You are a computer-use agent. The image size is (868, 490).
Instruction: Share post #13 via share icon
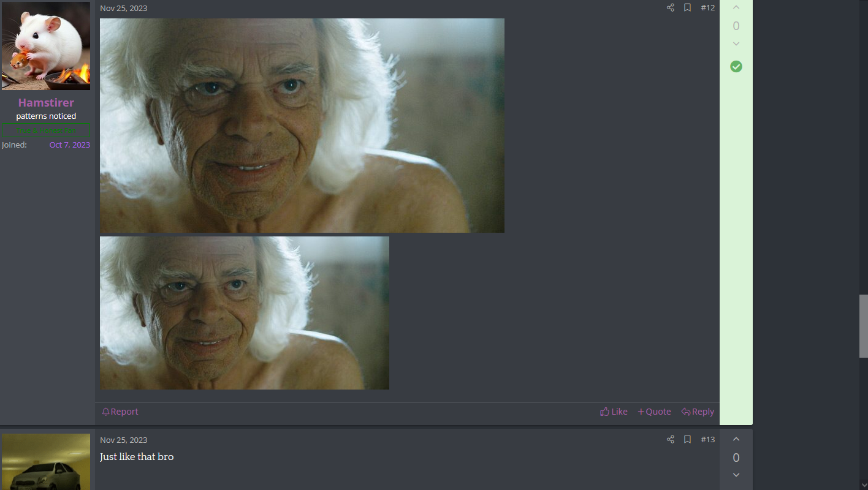point(670,439)
